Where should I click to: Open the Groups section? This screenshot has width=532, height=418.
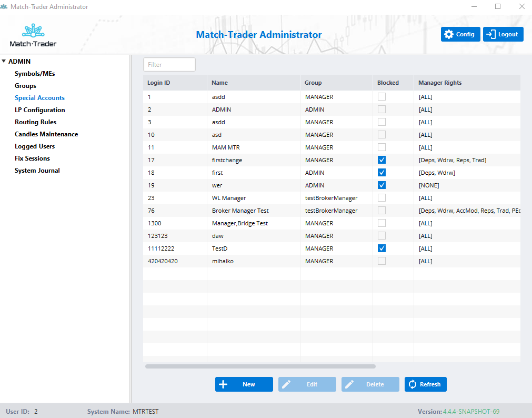[25, 86]
